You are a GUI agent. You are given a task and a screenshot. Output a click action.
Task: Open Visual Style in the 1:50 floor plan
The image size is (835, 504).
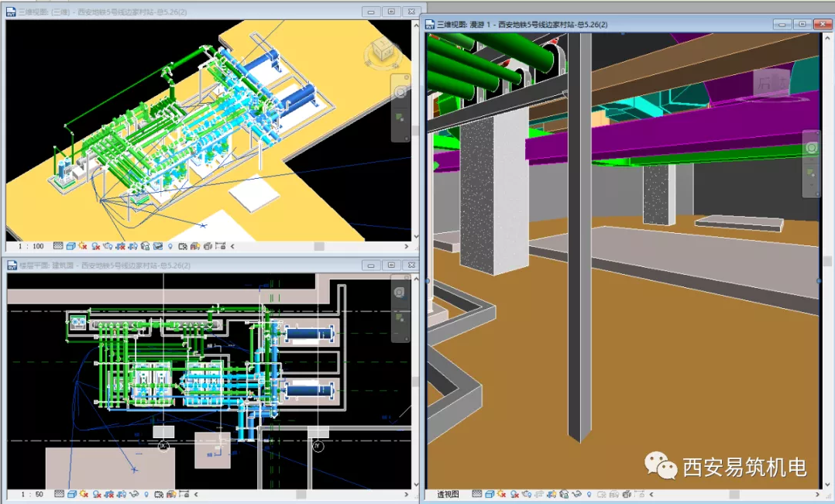72,495
